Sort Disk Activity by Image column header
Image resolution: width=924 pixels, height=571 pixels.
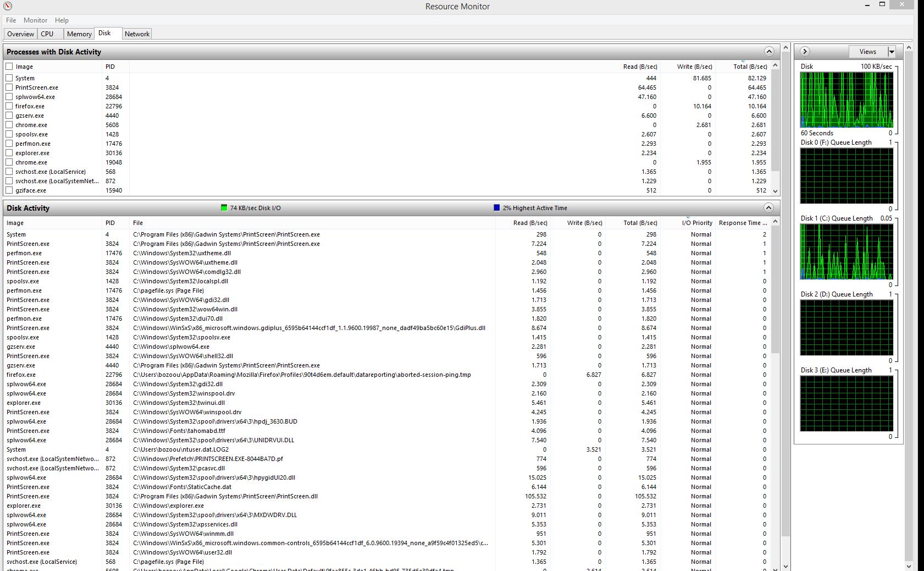point(53,223)
